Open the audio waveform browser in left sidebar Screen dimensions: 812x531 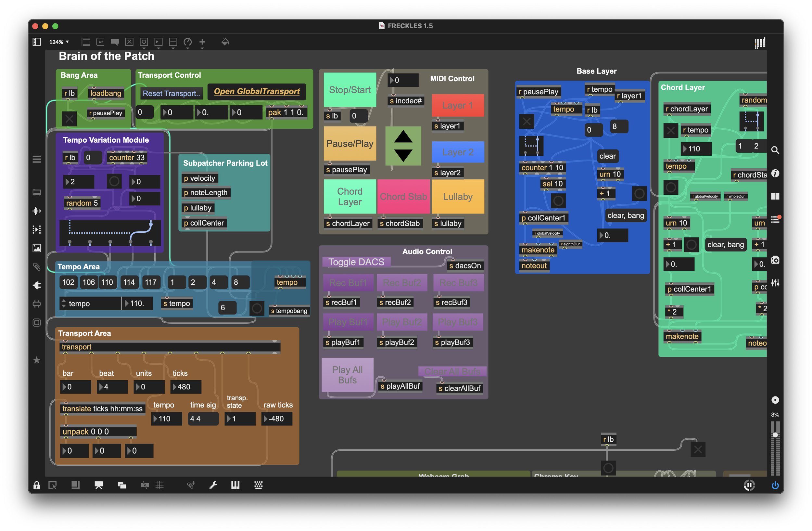(x=36, y=211)
